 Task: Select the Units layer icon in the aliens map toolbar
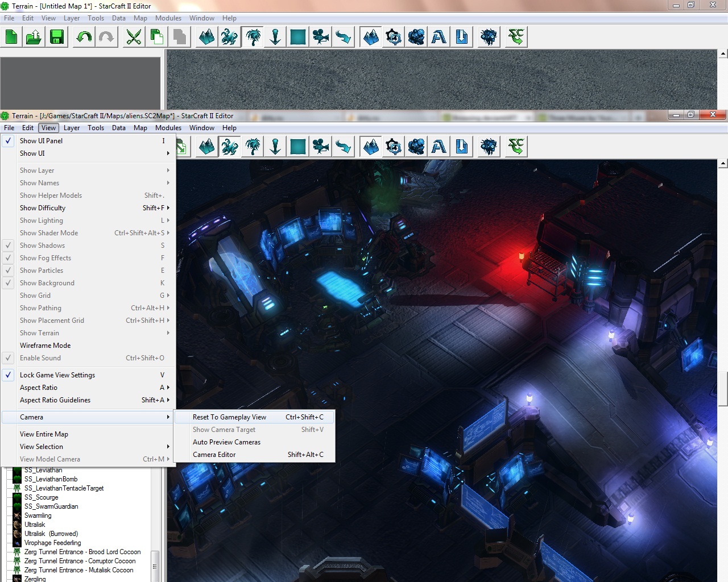click(x=229, y=147)
